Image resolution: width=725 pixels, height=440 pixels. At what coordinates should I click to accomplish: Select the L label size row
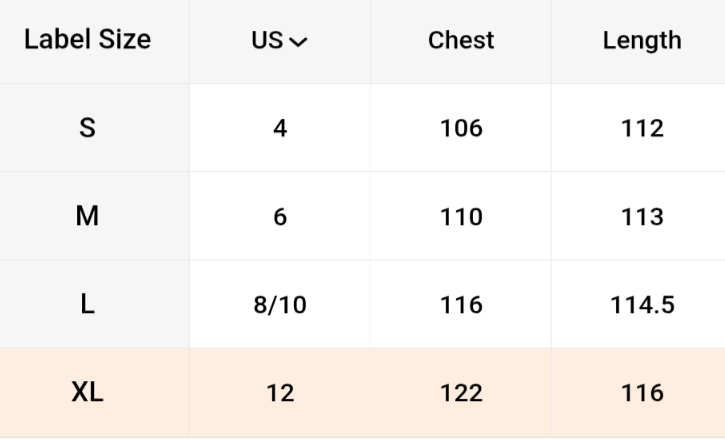point(88,305)
